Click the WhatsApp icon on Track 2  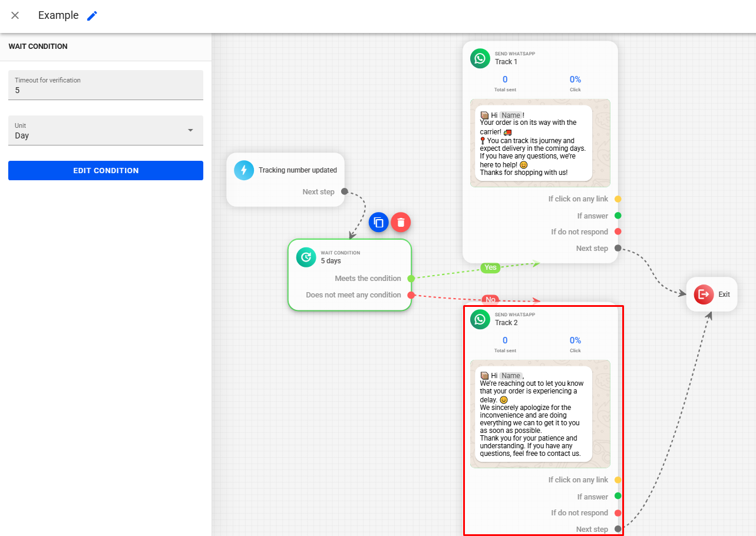tap(480, 319)
